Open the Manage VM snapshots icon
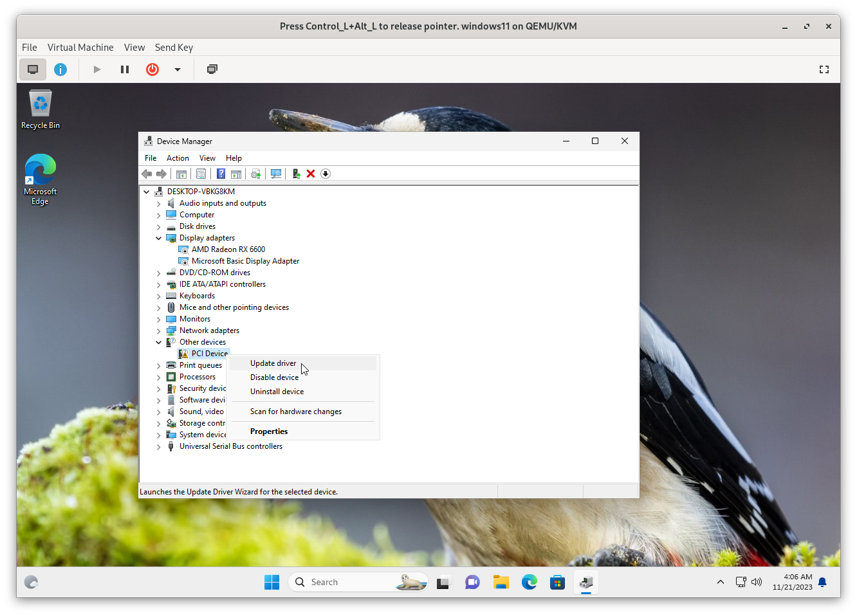This screenshot has width=857, height=616. (212, 69)
